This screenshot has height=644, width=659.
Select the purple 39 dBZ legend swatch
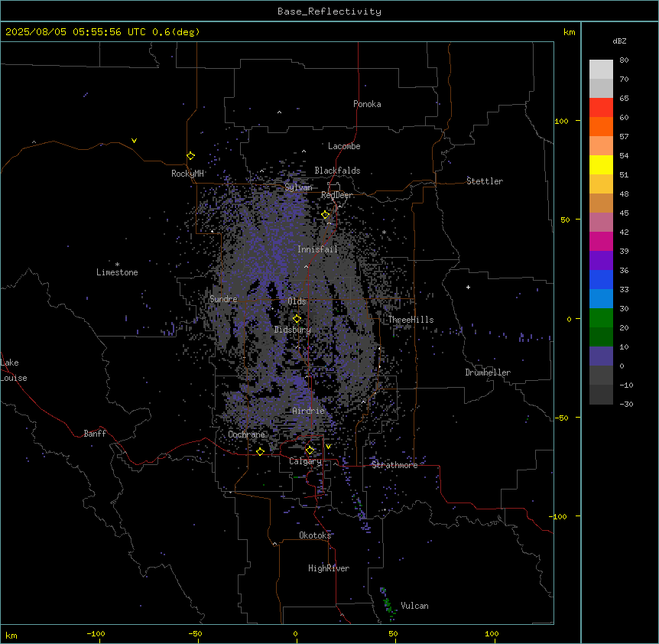(x=601, y=260)
